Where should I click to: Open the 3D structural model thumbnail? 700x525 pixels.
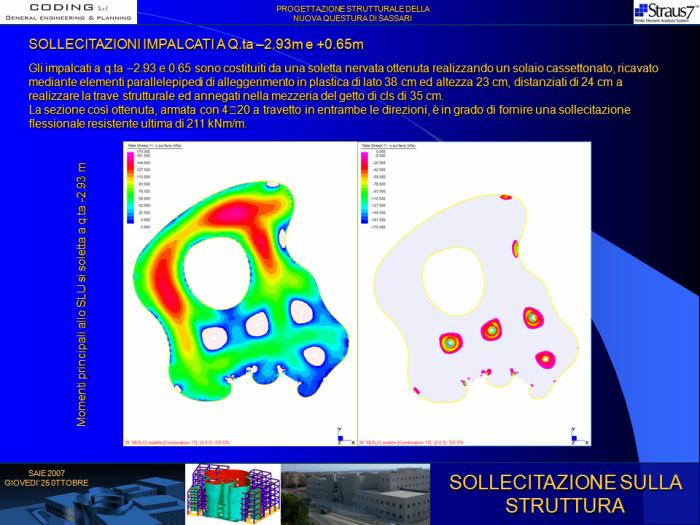234,494
